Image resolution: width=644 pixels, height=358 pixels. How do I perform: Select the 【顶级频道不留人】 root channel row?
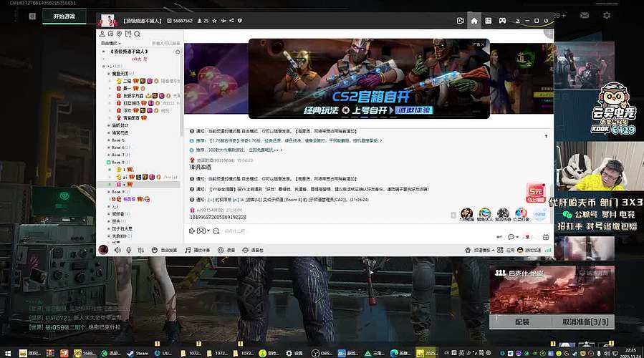pos(129,52)
